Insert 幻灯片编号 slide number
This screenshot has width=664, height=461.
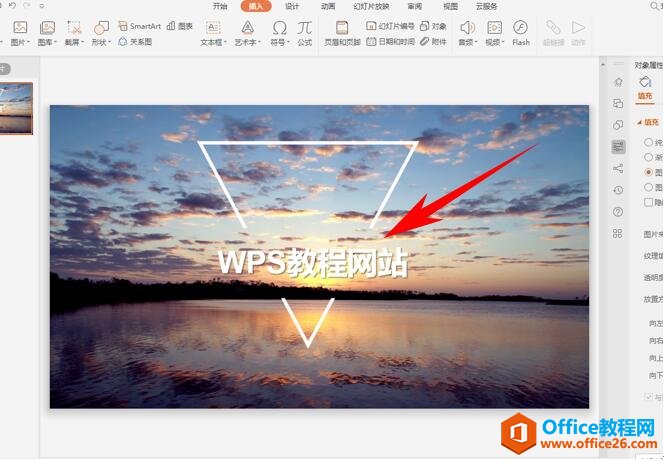pos(390,26)
